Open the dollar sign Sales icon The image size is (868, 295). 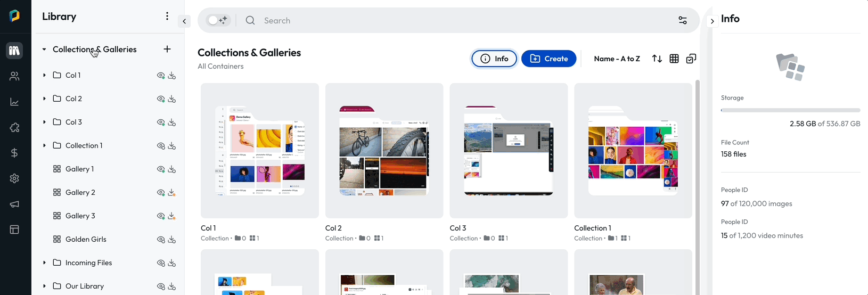click(14, 153)
